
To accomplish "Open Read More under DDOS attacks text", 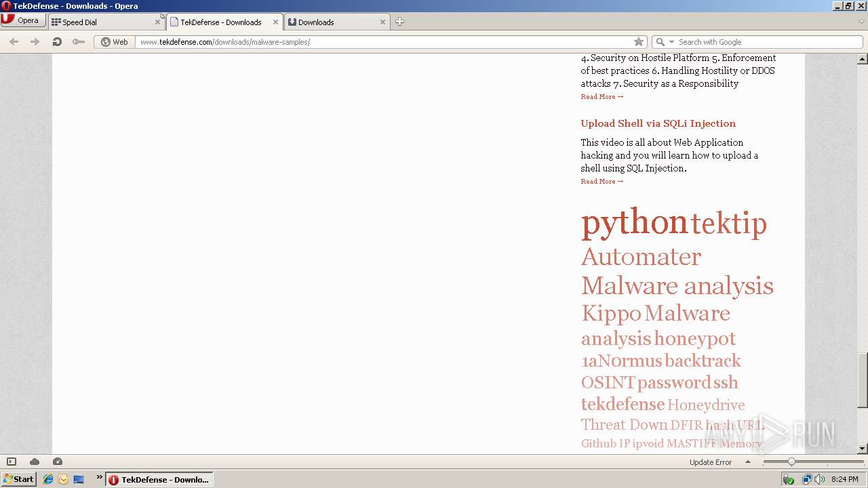I will coord(601,97).
